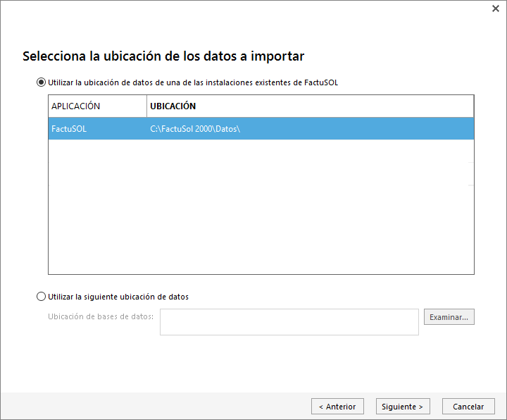Image resolution: width=507 pixels, height=420 pixels.
Task: Select the 'Utilizar la siguiente ubicación' radio button
Action: 42,297
